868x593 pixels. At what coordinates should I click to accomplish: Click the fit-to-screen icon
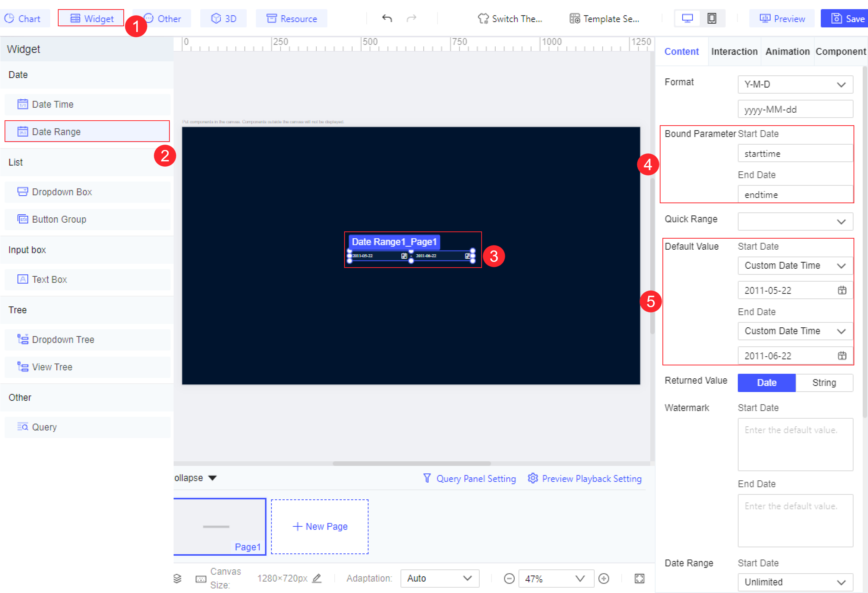click(x=639, y=579)
